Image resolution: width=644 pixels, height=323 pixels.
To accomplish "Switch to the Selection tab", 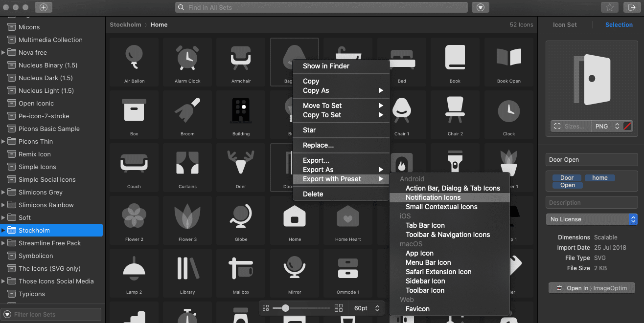I will (619, 24).
